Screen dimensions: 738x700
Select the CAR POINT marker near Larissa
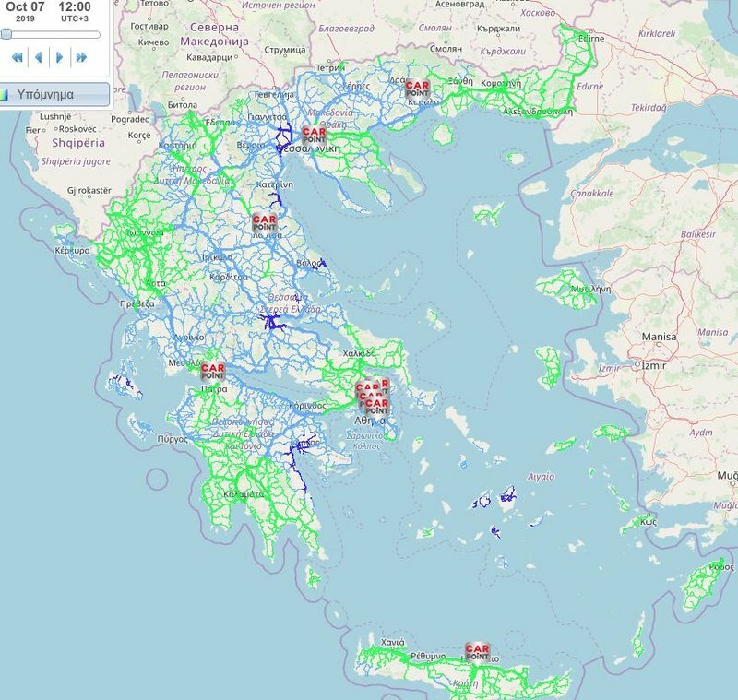(265, 222)
